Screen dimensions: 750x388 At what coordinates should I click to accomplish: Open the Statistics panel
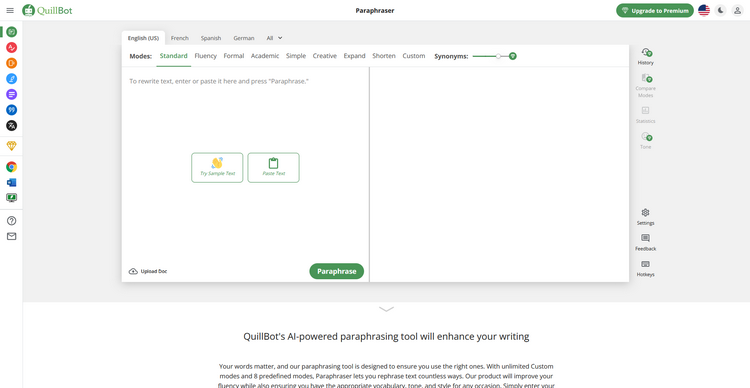[645, 115]
